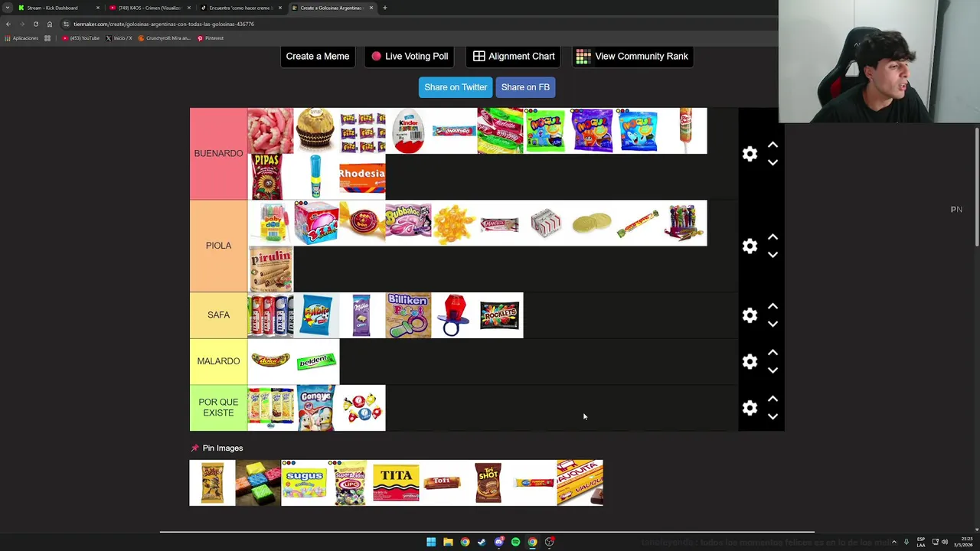This screenshot has width=980, height=551.
Task: Open the Crunchyroll bookmark
Action: (165, 38)
